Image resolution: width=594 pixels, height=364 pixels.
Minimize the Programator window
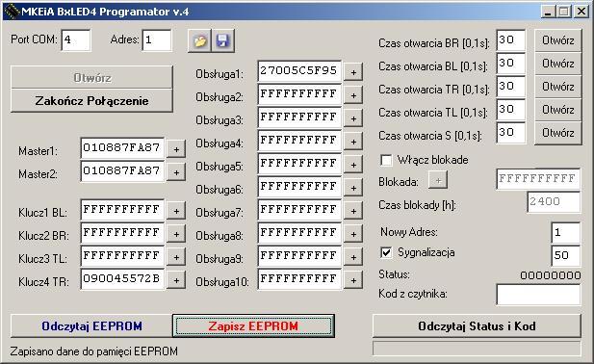coord(548,12)
